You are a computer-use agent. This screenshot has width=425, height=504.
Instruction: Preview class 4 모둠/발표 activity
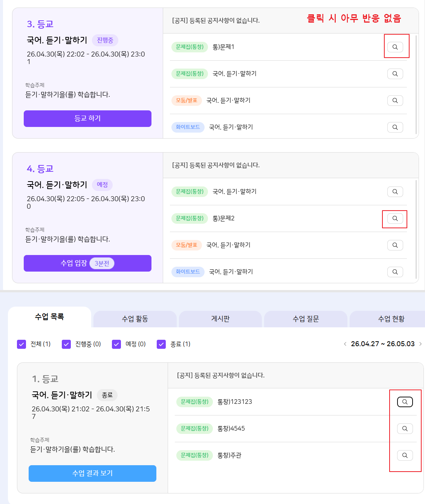click(395, 245)
